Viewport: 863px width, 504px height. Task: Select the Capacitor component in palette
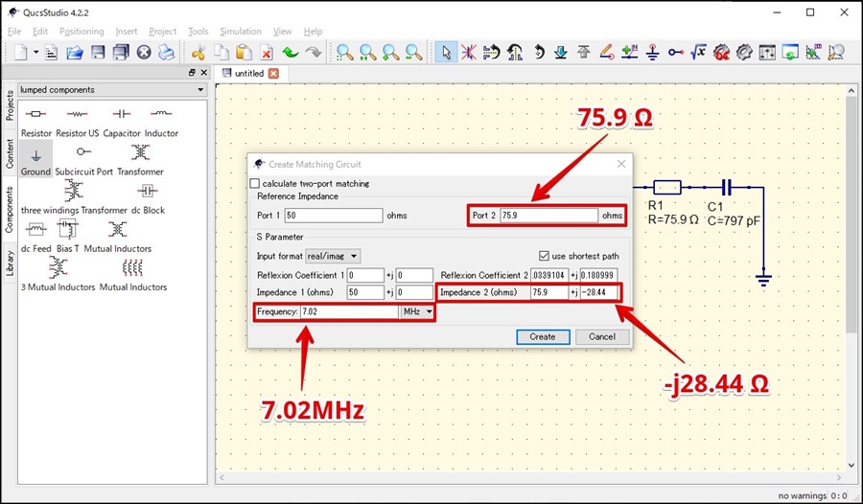coord(122,123)
